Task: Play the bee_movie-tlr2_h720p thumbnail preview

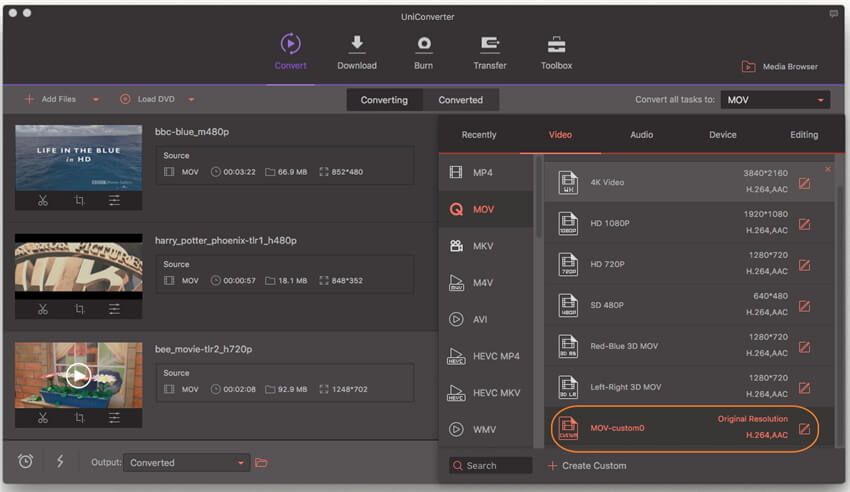Action: [79, 375]
